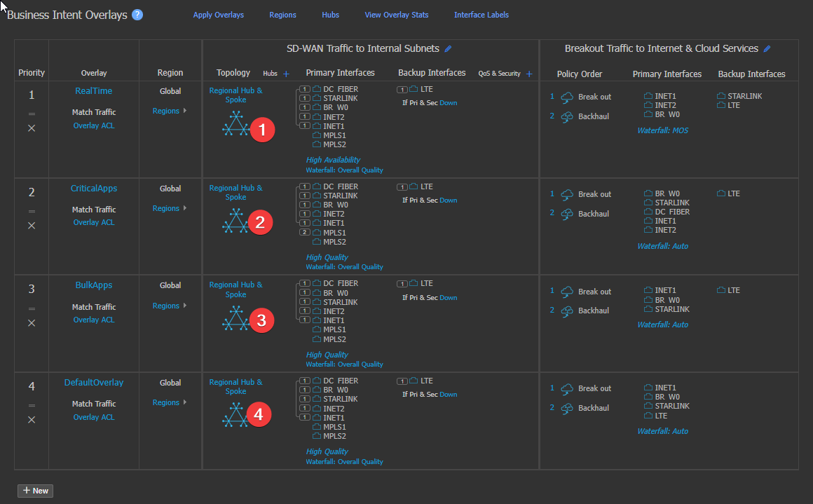
Task: Open Overlay ACL for CriticalApps
Action: click(94, 222)
